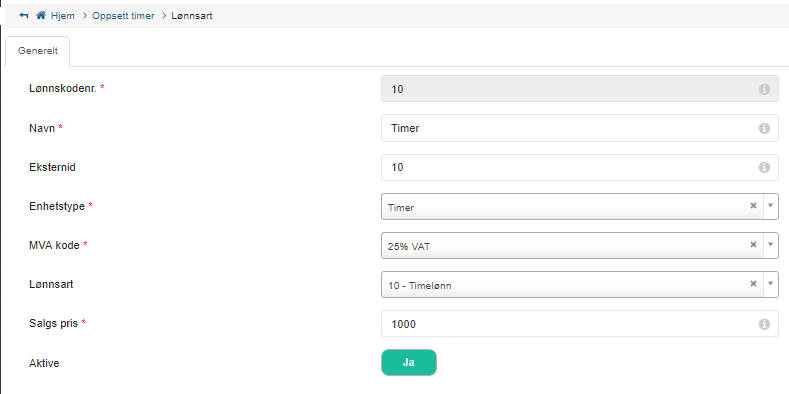Open Oppsett timer breadcrumb link
Screen dimensions: 789x394
pyautogui.click(x=123, y=16)
